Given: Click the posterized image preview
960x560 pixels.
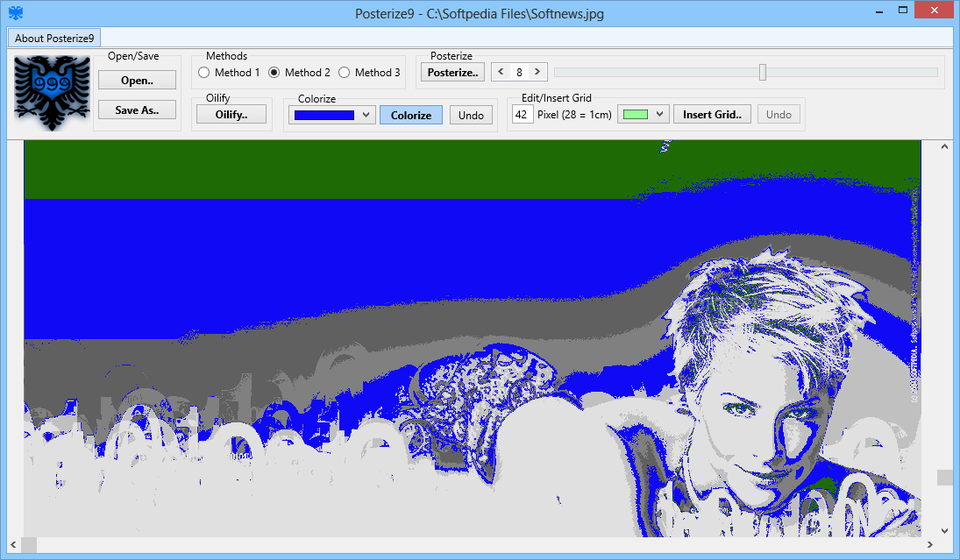Looking at the screenshot, I should click(472, 338).
